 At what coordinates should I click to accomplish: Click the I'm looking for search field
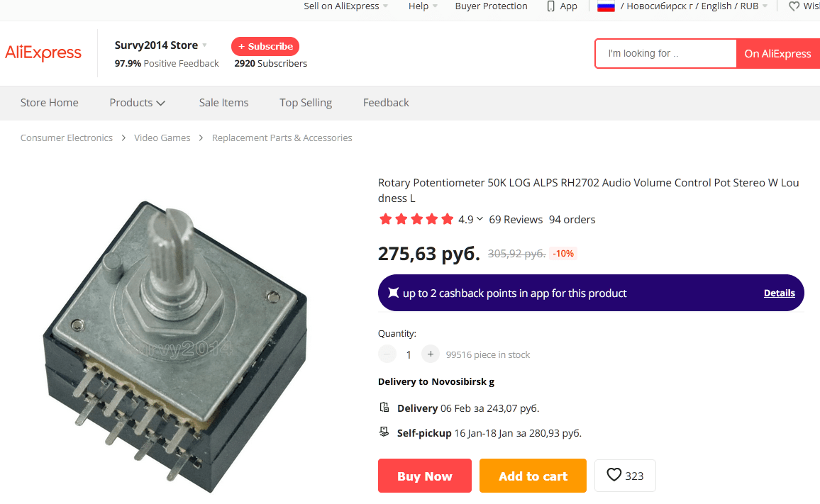pos(665,53)
